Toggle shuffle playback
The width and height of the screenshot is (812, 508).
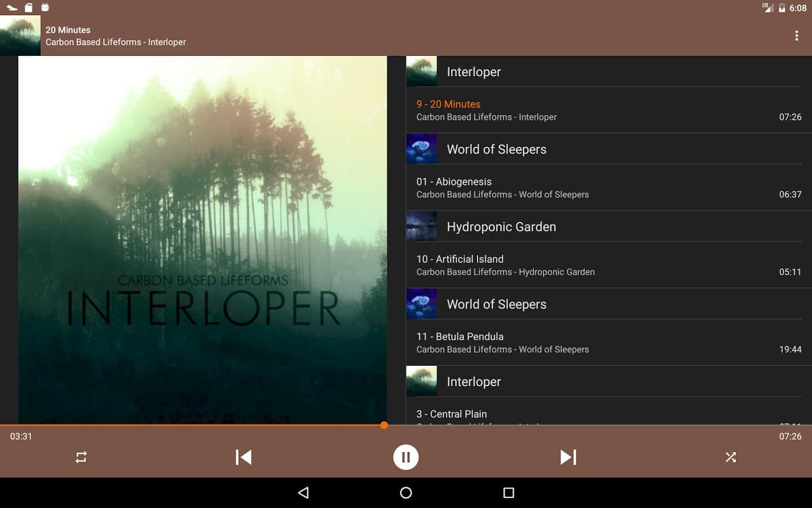730,457
